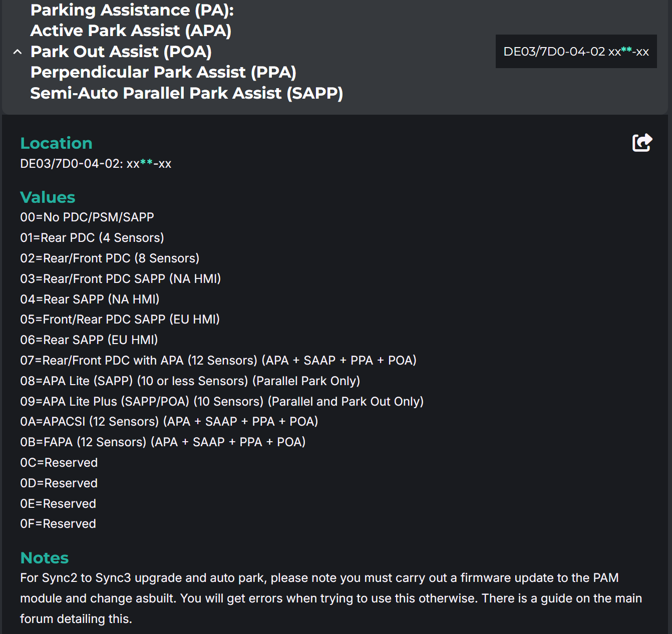Screen dimensions: 672x634
Task: Click the DE03/7D0-04-02 address badge
Action: pyautogui.click(x=576, y=52)
